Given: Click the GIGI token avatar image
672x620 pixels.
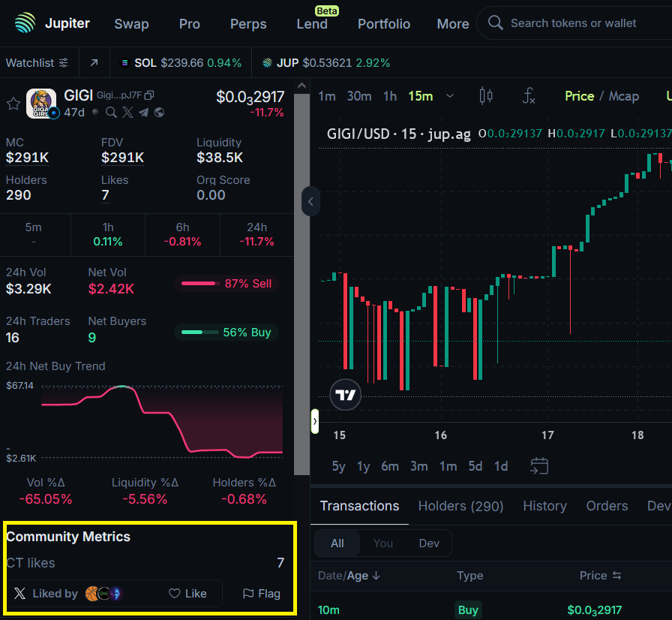Looking at the screenshot, I should 41,104.
